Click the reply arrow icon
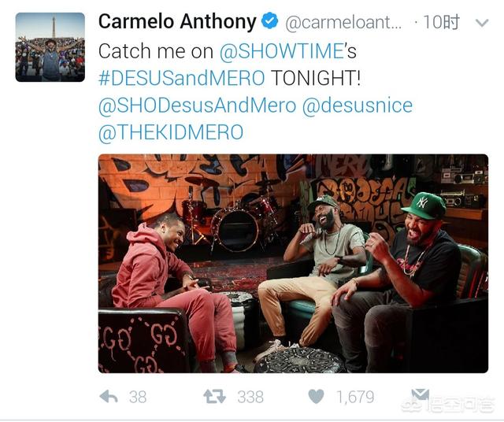Image resolution: width=504 pixels, height=422 pixels. pyautogui.click(x=109, y=397)
